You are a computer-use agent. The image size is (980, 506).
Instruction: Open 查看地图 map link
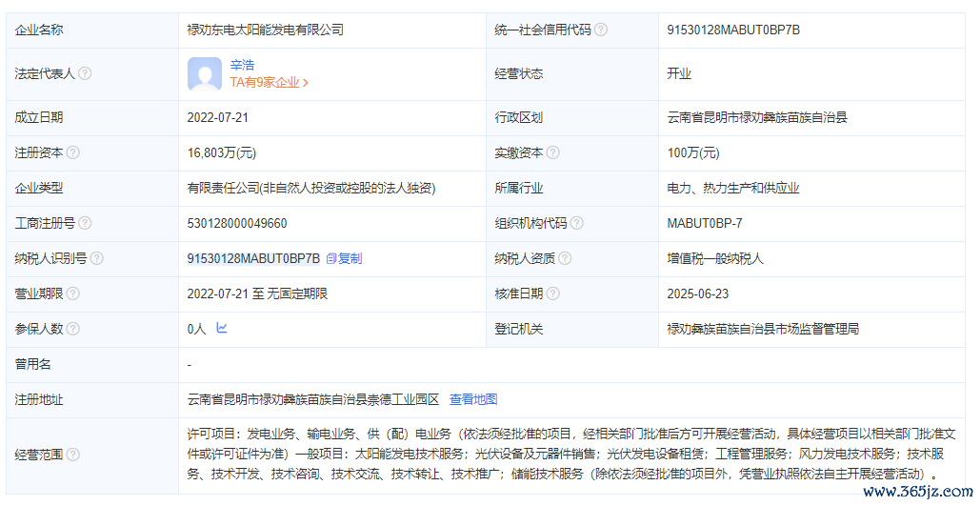click(473, 399)
